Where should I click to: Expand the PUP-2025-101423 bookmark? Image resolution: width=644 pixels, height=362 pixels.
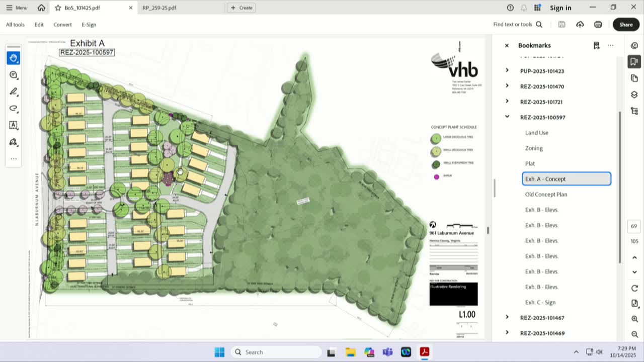[507, 71]
